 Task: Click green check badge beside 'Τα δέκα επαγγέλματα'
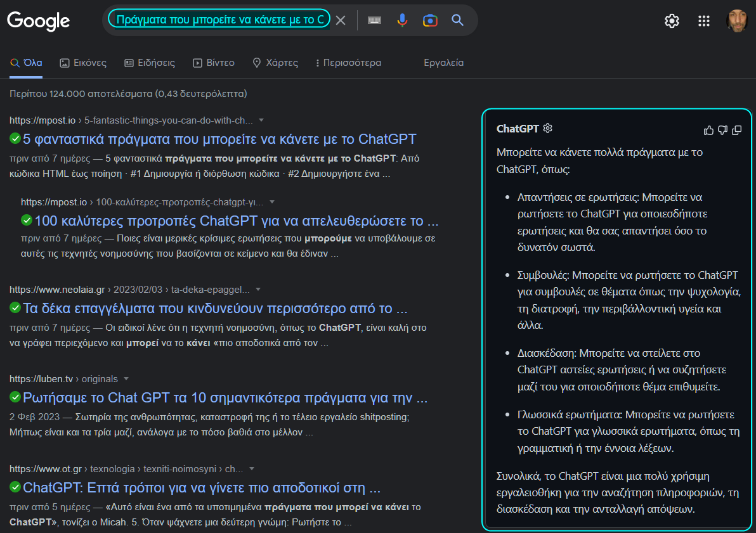pos(15,307)
